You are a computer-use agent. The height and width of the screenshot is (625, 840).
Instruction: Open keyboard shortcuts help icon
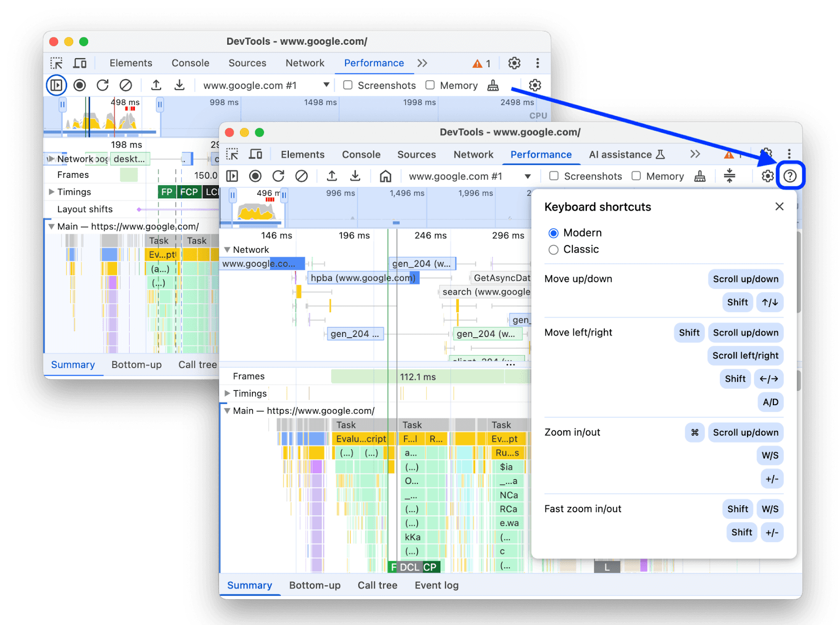pyautogui.click(x=790, y=176)
